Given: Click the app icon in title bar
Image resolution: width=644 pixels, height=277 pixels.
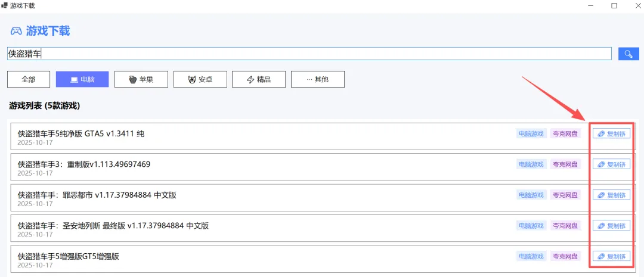Looking at the screenshot, I should [x=5, y=6].
